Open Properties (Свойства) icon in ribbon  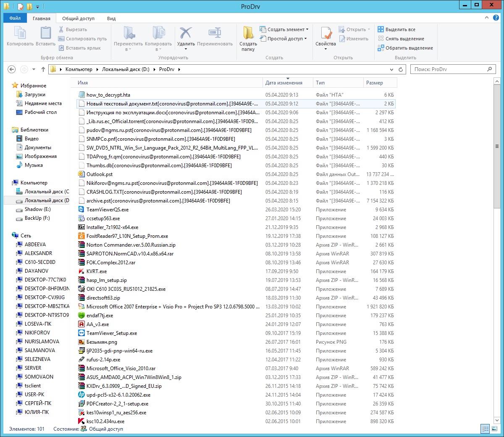pyautogui.click(x=325, y=34)
